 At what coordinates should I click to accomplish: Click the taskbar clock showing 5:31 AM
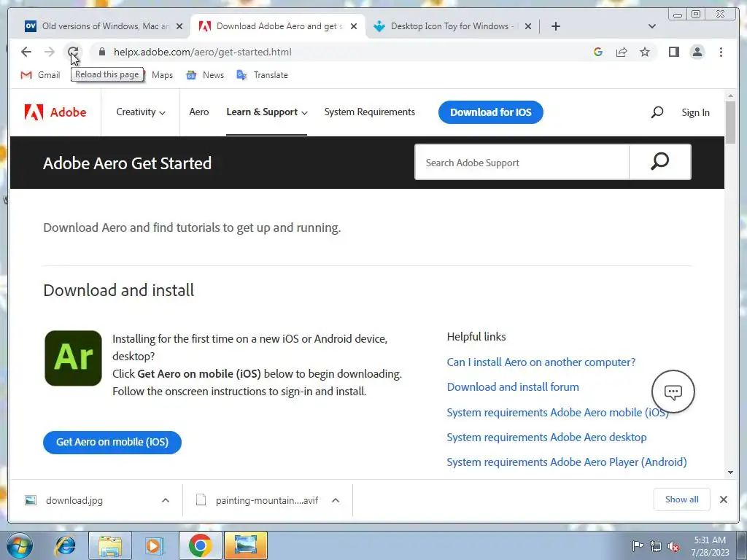710,545
